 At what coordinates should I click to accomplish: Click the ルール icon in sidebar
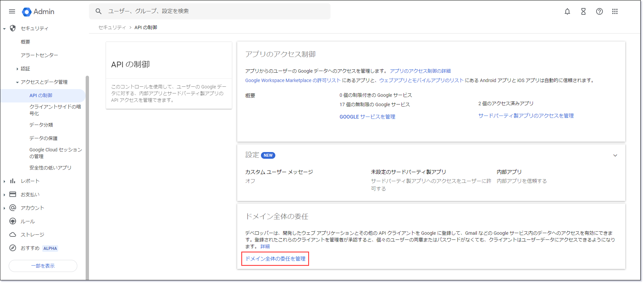pyautogui.click(x=13, y=221)
